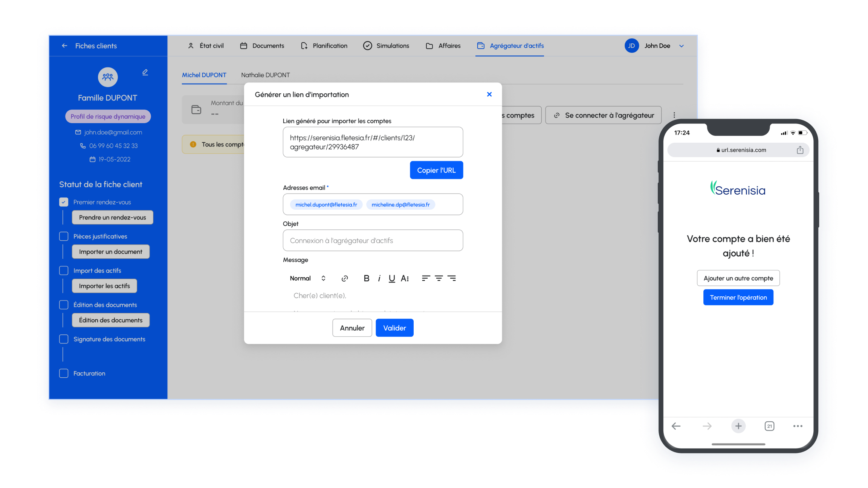Toggle 'Premier rendez-vous' checkbox

64,201
